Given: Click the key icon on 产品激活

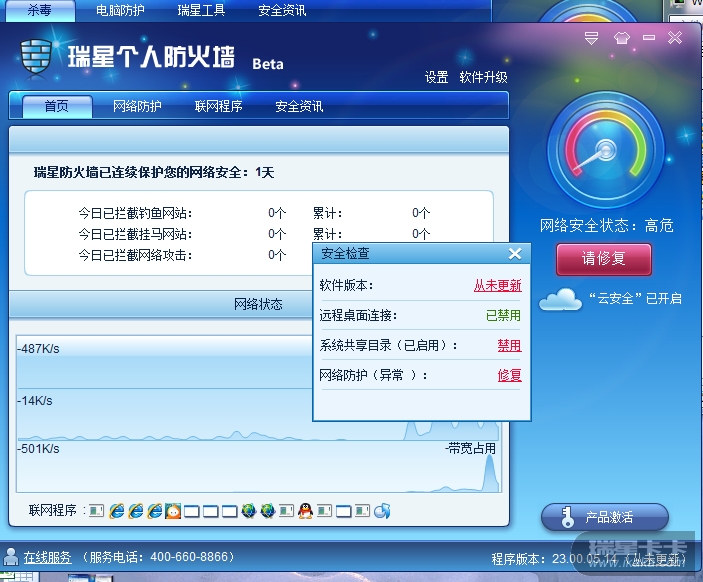Looking at the screenshot, I should point(567,517).
